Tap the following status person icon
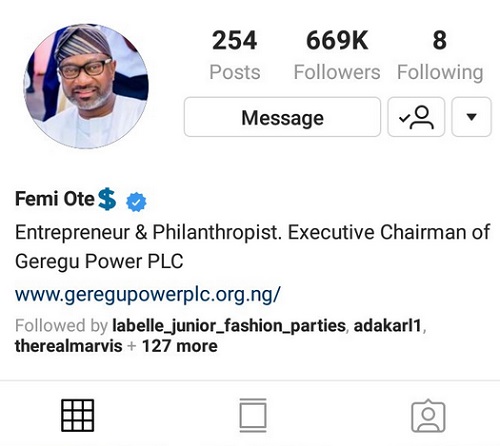The width and height of the screenshot is (500, 446). click(x=416, y=117)
